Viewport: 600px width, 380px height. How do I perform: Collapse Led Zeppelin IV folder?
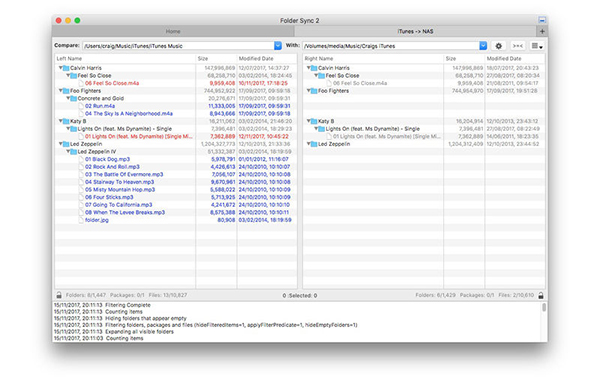(x=68, y=152)
